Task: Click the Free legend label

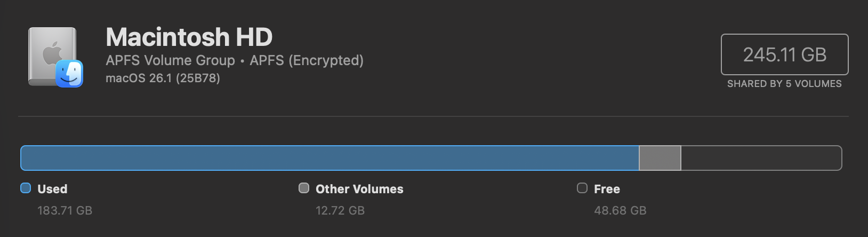Action: pos(607,189)
